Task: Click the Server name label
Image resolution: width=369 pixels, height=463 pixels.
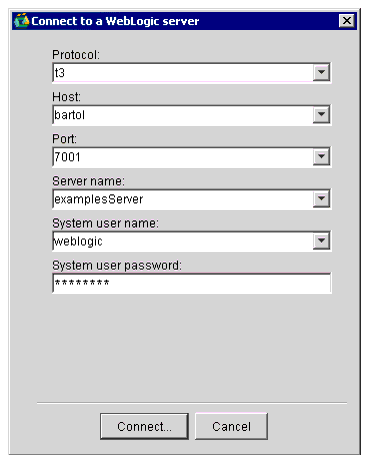Action: 88,181
